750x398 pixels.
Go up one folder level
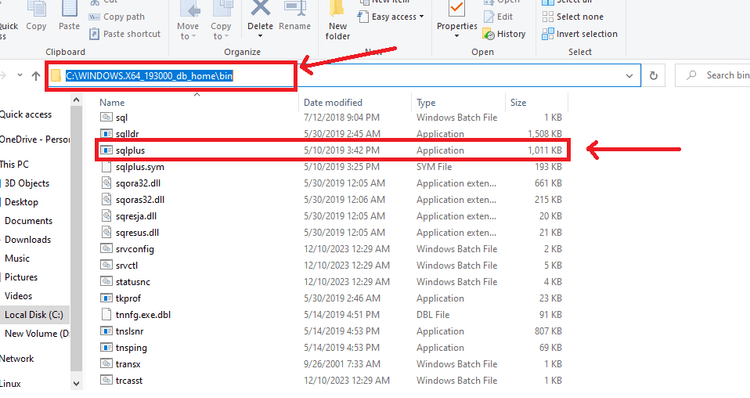(x=36, y=76)
